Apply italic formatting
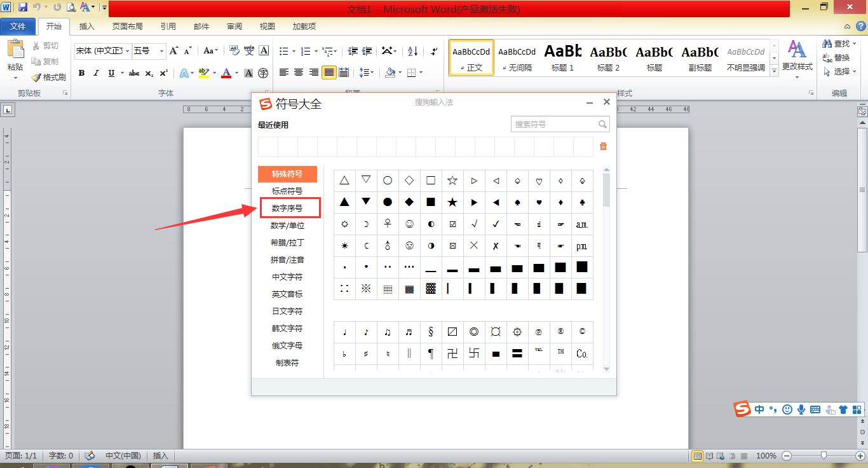Image resolution: width=868 pixels, height=468 pixels. click(x=96, y=72)
